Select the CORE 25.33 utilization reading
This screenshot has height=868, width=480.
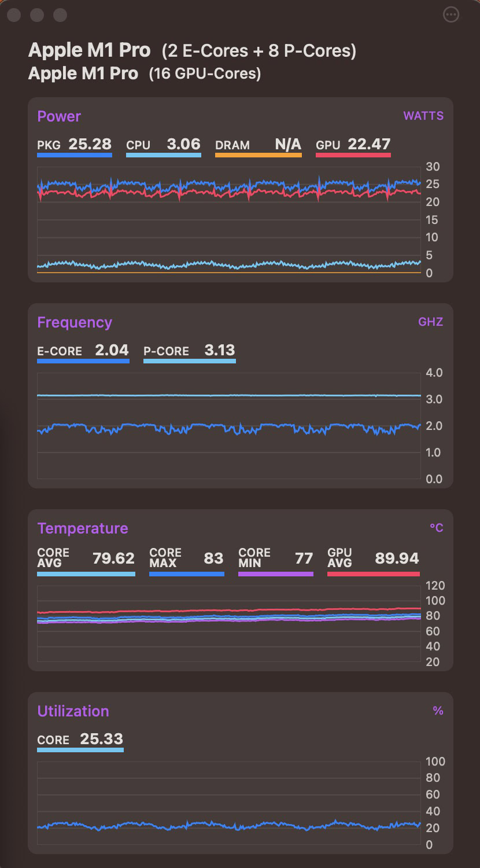[x=80, y=741]
